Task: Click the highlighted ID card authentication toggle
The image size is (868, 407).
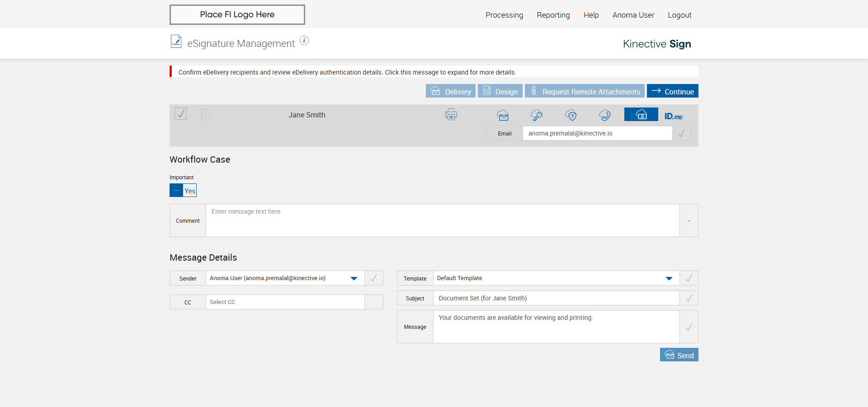Action: (641, 115)
